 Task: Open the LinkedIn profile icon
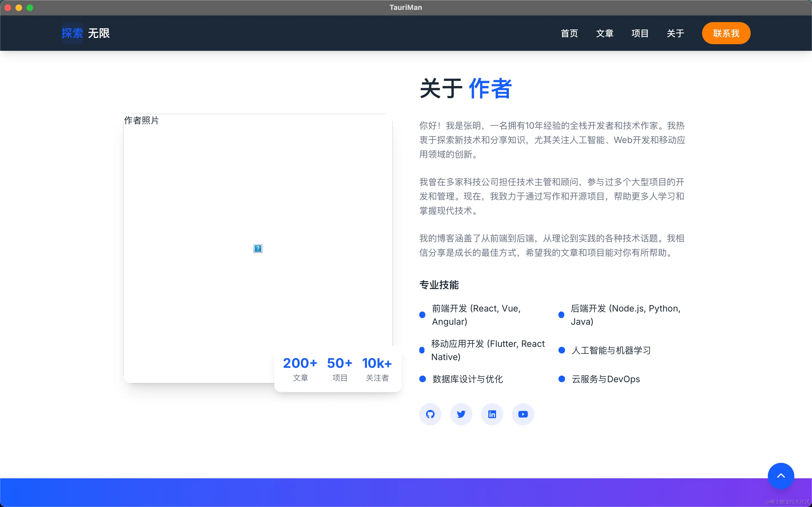[492, 414]
